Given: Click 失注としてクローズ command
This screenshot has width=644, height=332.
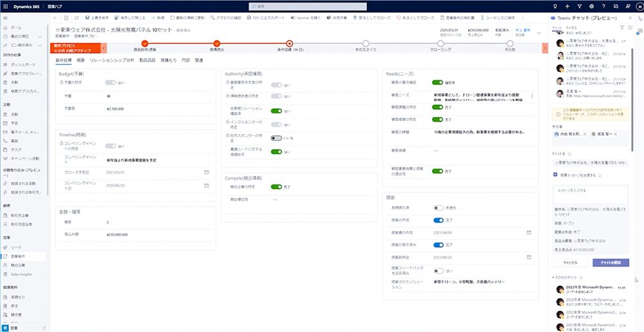Looking at the screenshot, I should [x=415, y=18].
